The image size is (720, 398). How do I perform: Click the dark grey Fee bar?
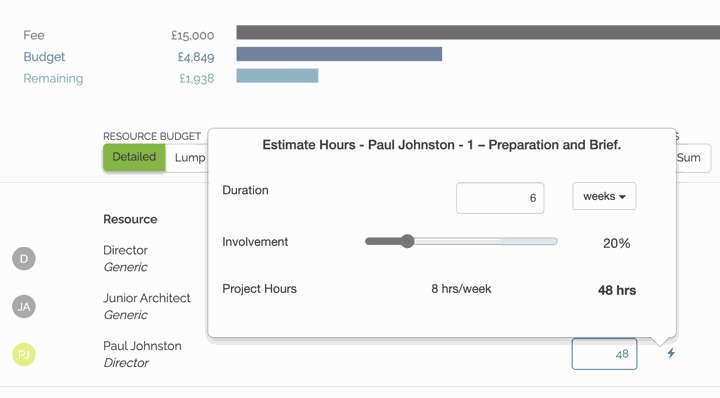tap(478, 32)
